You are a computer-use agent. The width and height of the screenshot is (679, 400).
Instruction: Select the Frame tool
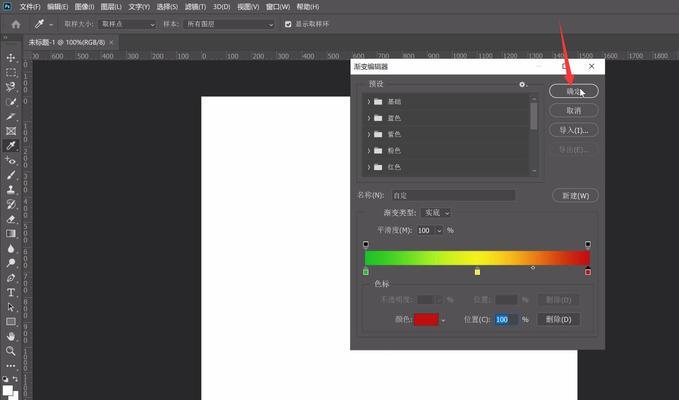click(x=11, y=131)
